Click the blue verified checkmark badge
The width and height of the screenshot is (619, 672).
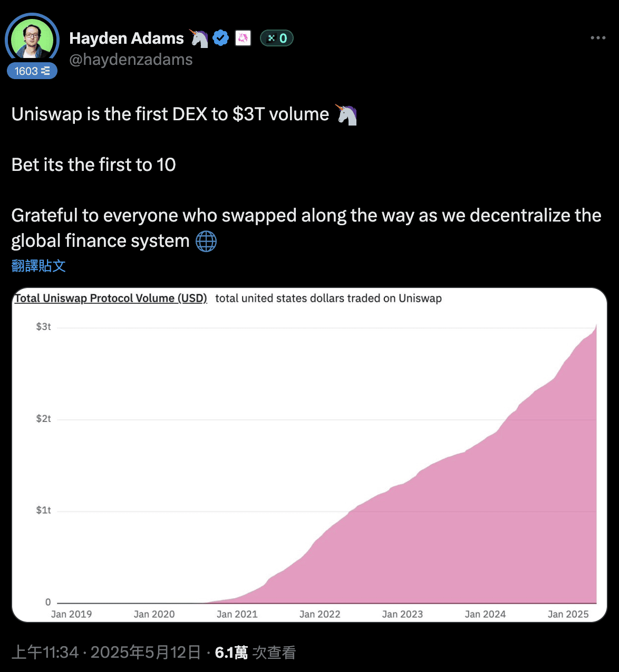coord(220,38)
